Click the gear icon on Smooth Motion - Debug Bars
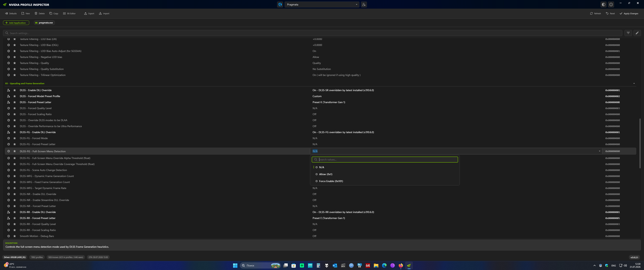This screenshot has width=644, height=270. click(x=8, y=236)
